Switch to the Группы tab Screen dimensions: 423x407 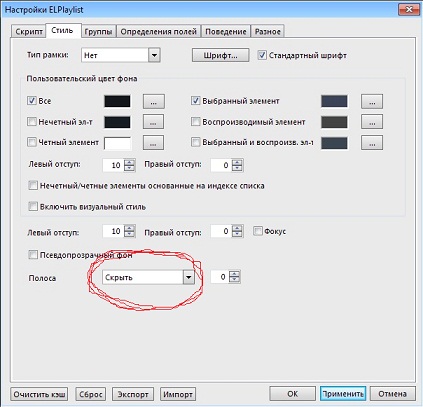(98, 32)
